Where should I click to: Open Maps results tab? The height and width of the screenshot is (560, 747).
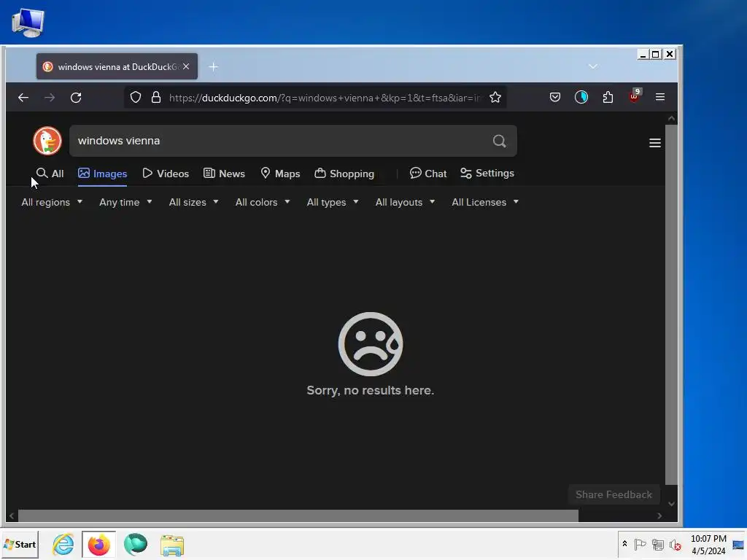(x=280, y=174)
